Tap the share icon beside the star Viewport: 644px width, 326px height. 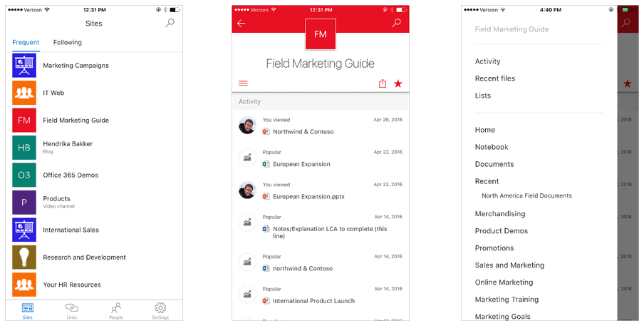tap(383, 83)
